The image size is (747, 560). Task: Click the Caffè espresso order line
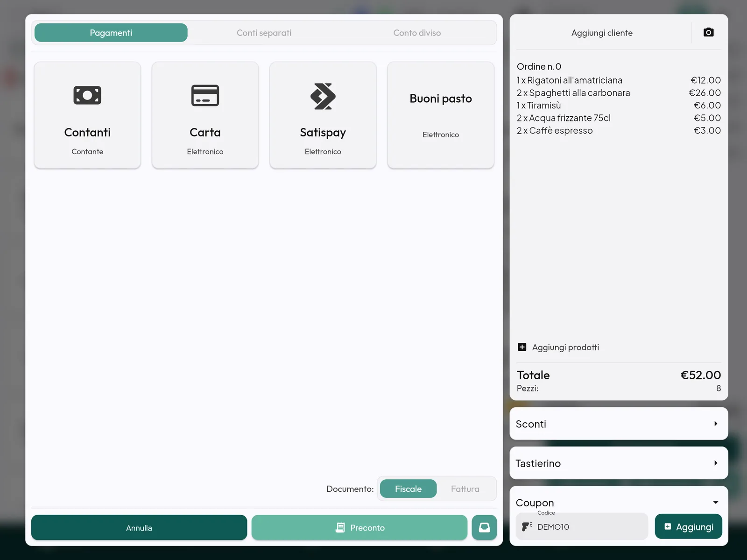[x=619, y=131]
